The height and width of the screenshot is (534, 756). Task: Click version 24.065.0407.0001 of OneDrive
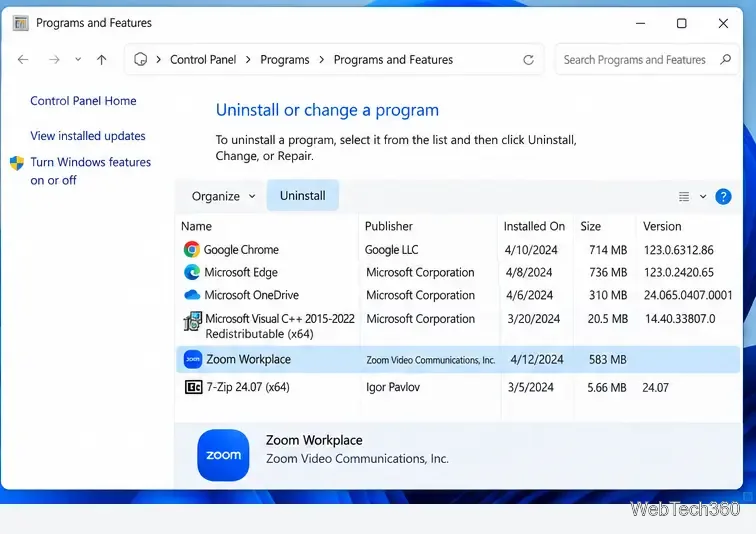[x=688, y=295]
